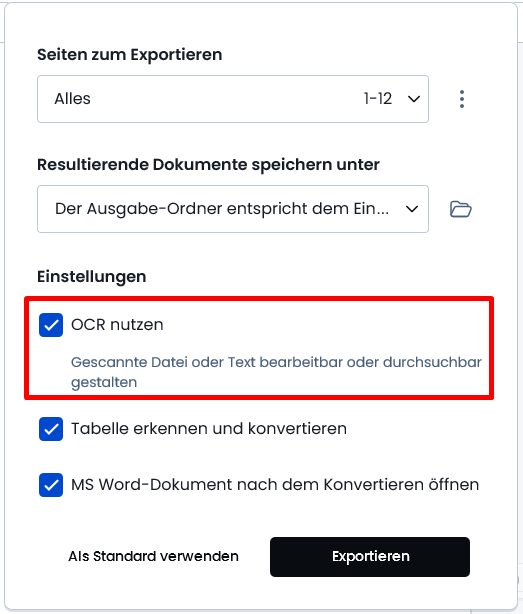
Task: Browse output folder with folder icon
Action: click(x=460, y=209)
